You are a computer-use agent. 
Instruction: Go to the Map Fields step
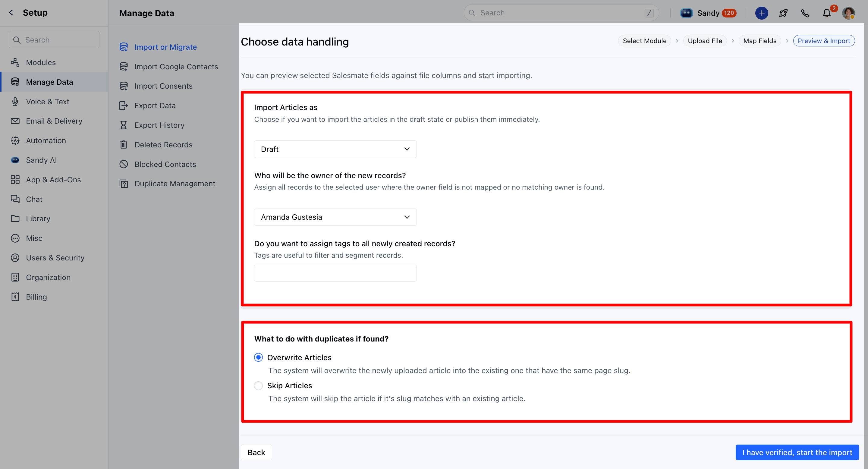pyautogui.click(x=759, y=41)
